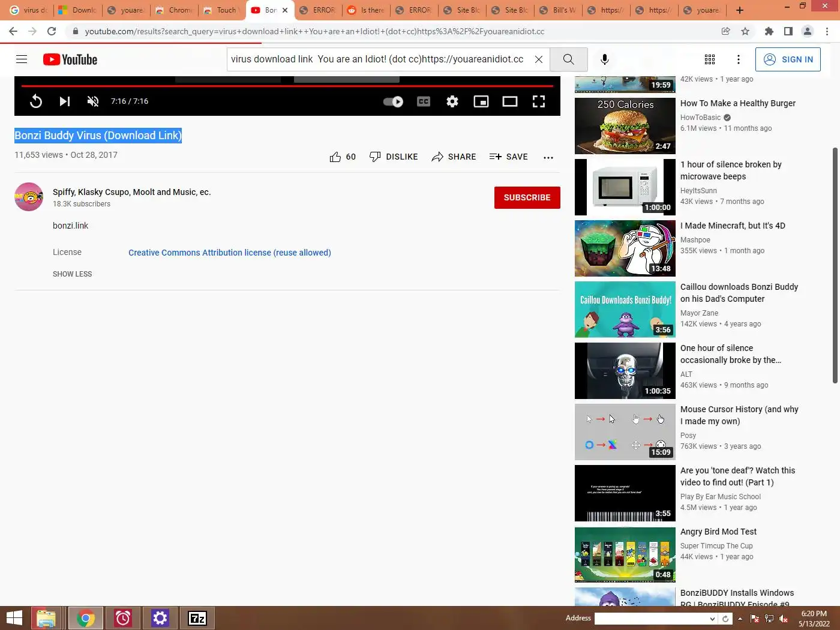Switch to 'Is there' Reddit tab
Screen dimensions: 840x630
tap(366, 10)
